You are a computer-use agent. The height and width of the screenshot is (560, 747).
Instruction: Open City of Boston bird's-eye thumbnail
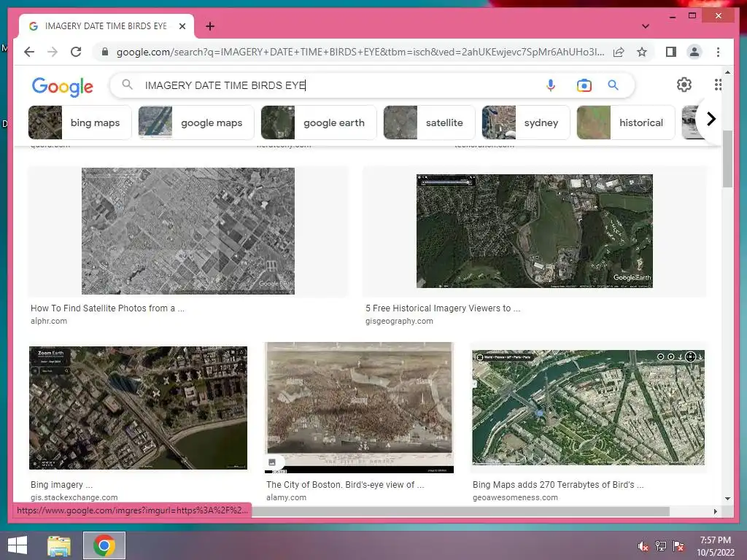coord(359,408)
